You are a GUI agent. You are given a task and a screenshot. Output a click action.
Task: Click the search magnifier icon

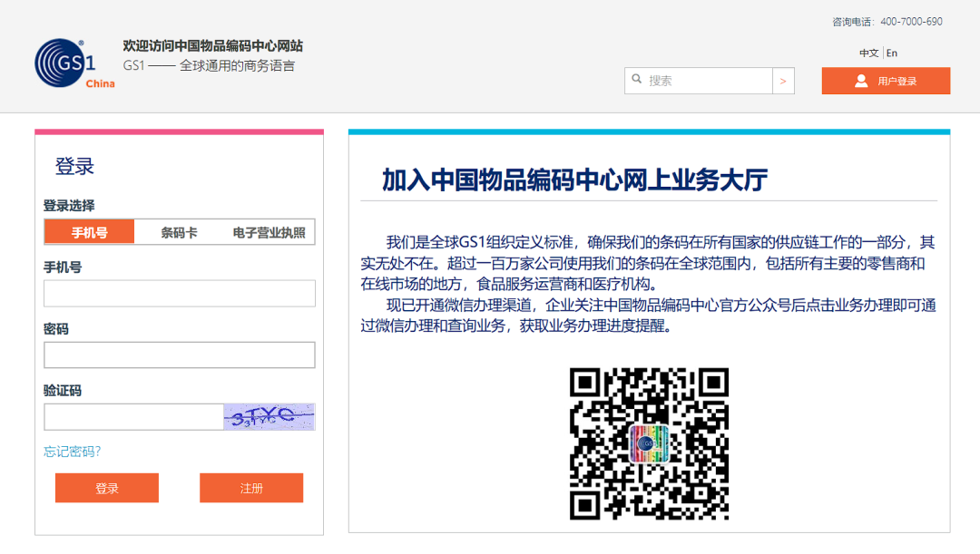pyautogui.click(x=636, y=79)
